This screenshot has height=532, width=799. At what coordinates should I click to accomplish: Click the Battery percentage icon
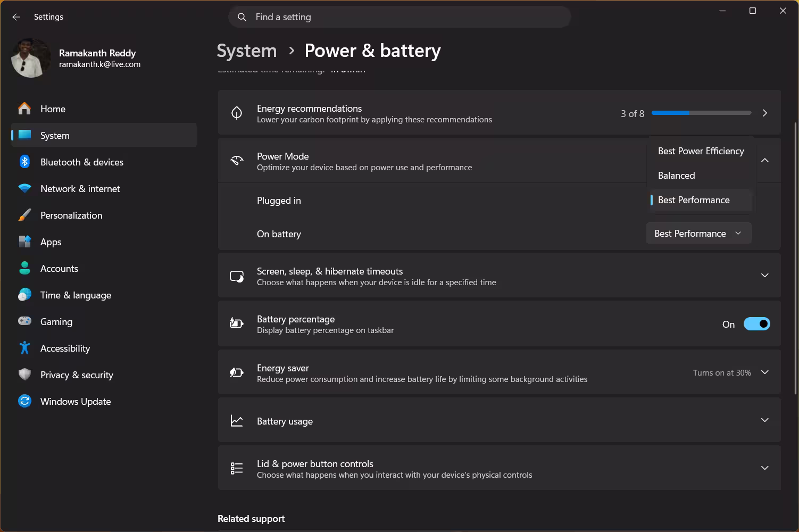coord(237,323)
